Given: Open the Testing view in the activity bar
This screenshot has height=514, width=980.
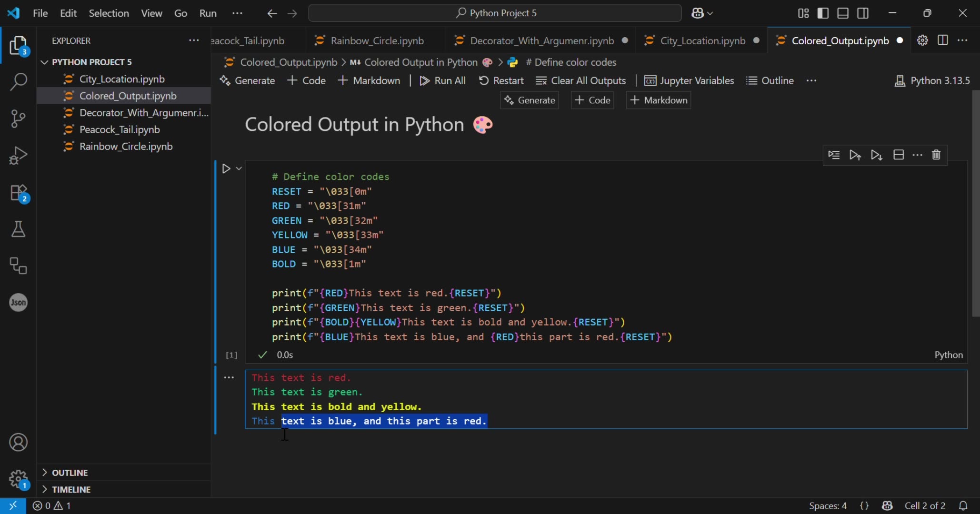Looking at the screenshot, I should [18, 230].
